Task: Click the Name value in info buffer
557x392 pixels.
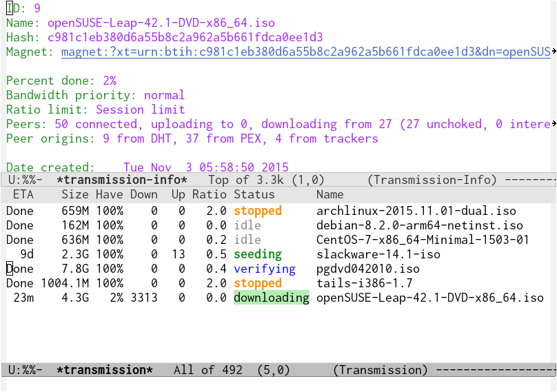Action: (x=161, y=23)
